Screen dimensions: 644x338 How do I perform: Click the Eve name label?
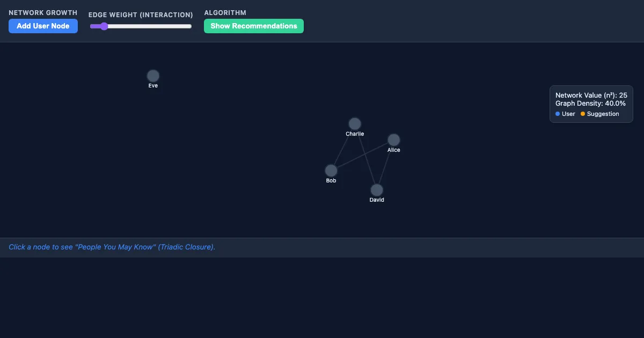(153, 86)
